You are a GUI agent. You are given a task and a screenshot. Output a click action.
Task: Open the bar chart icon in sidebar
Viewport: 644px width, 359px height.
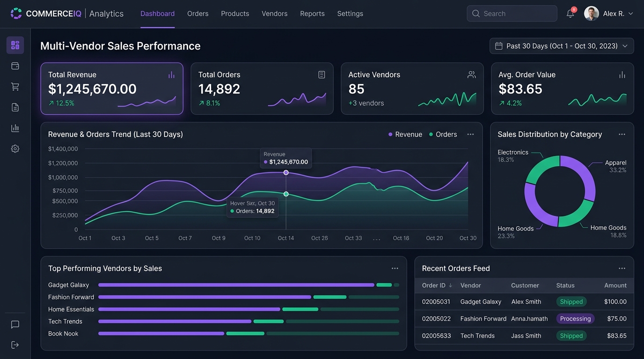[x=15, y=128]
